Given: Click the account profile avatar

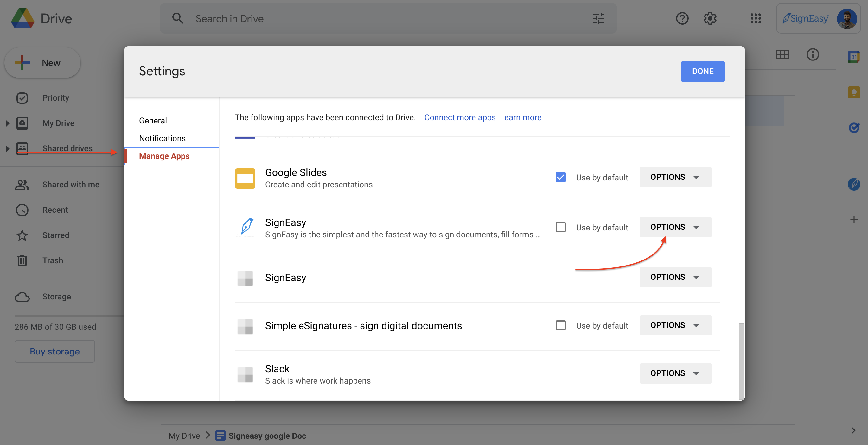Looking at the screenshot, I should 847,18.
